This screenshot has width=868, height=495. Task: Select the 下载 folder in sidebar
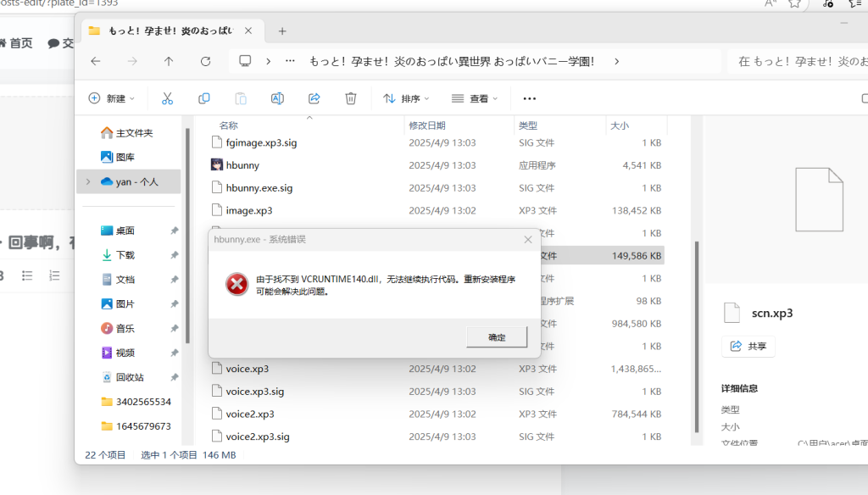coord(125,255)
